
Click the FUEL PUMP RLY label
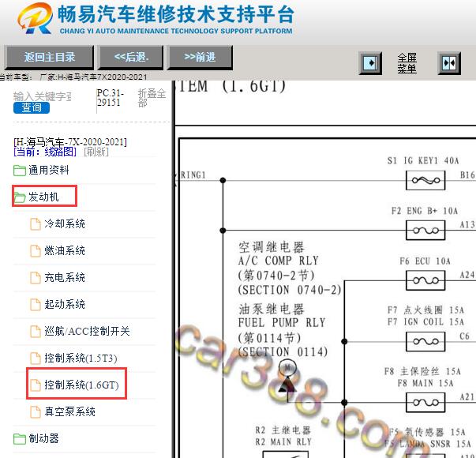(x=282, y=322)
